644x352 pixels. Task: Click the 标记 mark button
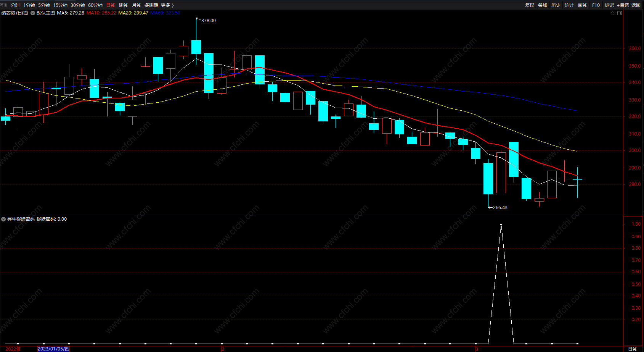click(609, 5)
